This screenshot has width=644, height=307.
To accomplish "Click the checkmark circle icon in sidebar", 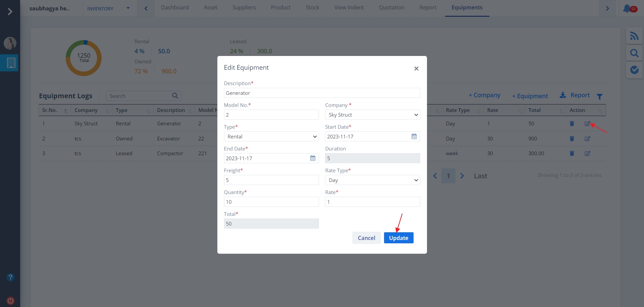I will click(634, 70).
